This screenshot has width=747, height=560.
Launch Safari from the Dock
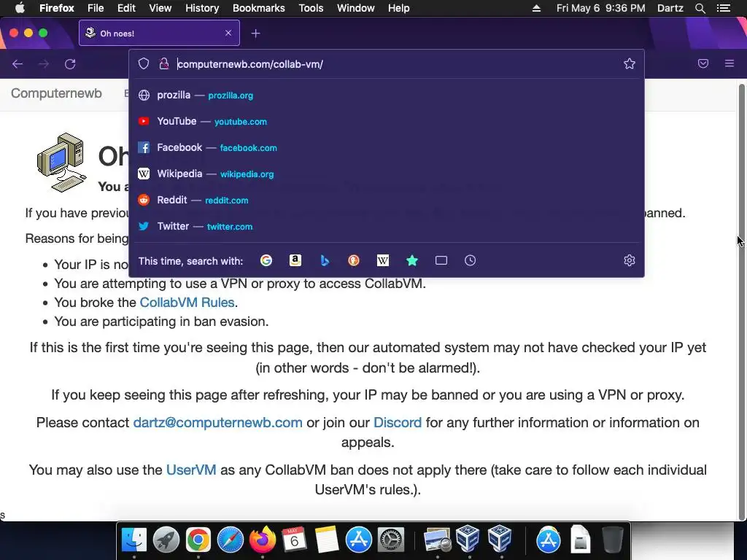[230, 540]
